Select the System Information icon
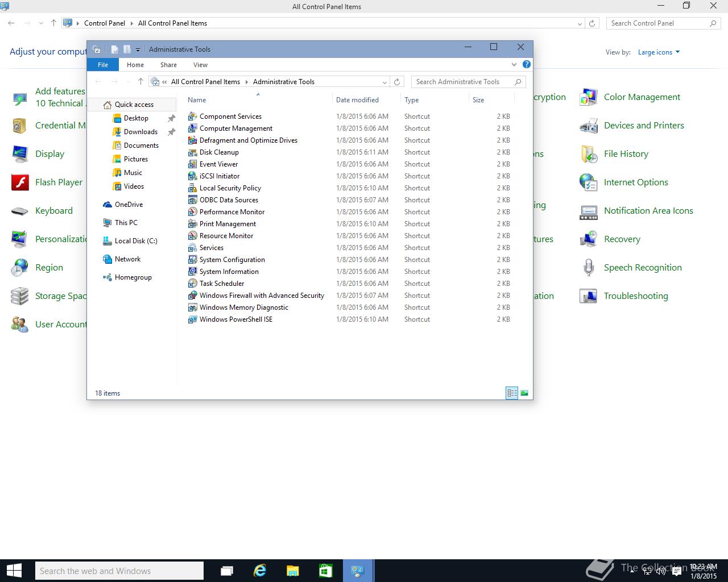The width and height of the screenshot is (728, 582). pyautogui.click(x=192, y=271)
